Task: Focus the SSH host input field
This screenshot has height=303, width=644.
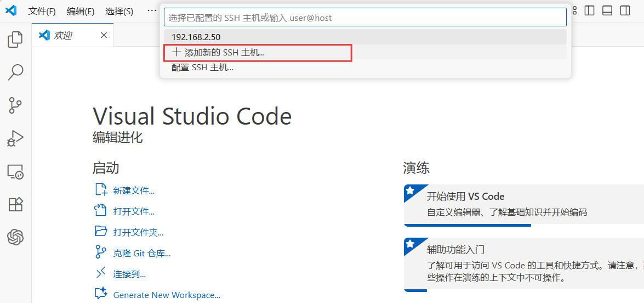Action: (365, 18)
